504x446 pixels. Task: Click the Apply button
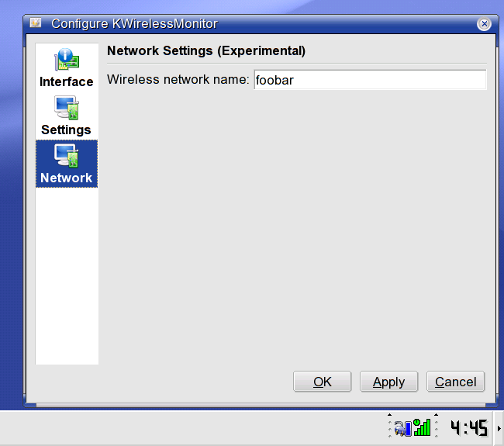point(388,382)
